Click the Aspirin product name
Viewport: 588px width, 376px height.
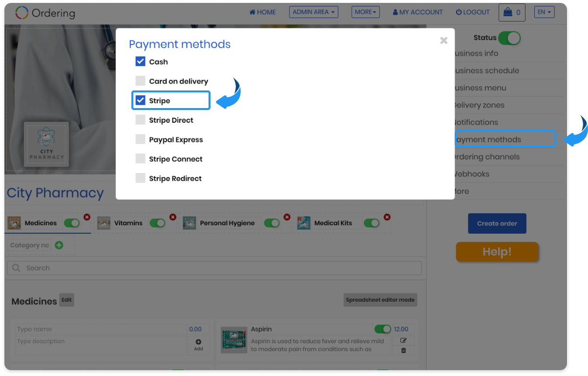point(262,329)
